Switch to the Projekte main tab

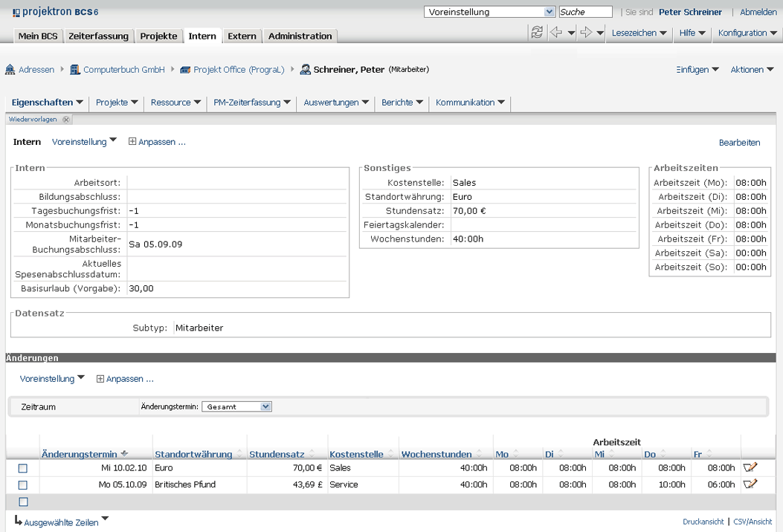coord(158,36)
